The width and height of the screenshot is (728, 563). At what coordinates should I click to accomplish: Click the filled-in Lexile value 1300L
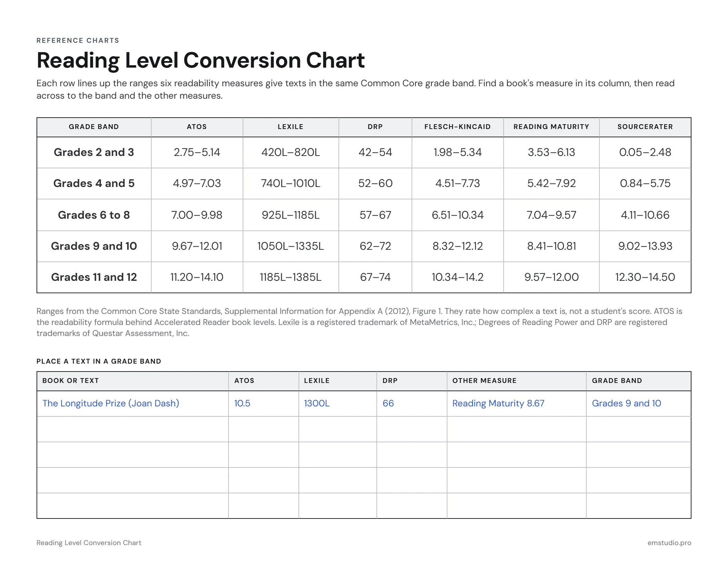coord(317,403)
